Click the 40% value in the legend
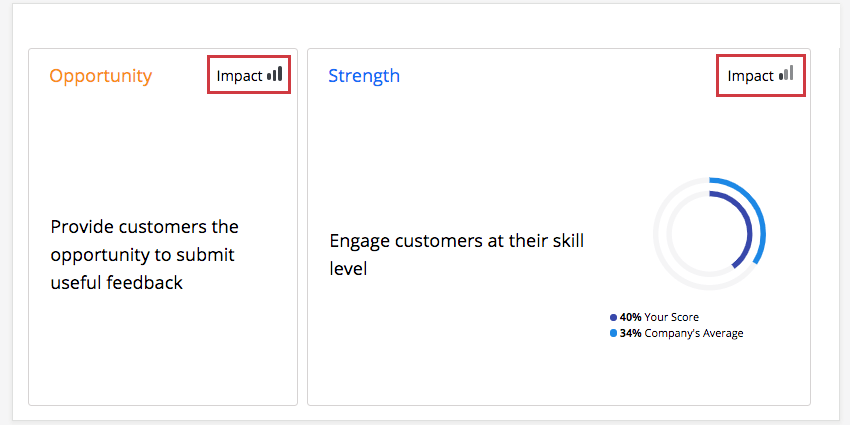 coord(629,318)
